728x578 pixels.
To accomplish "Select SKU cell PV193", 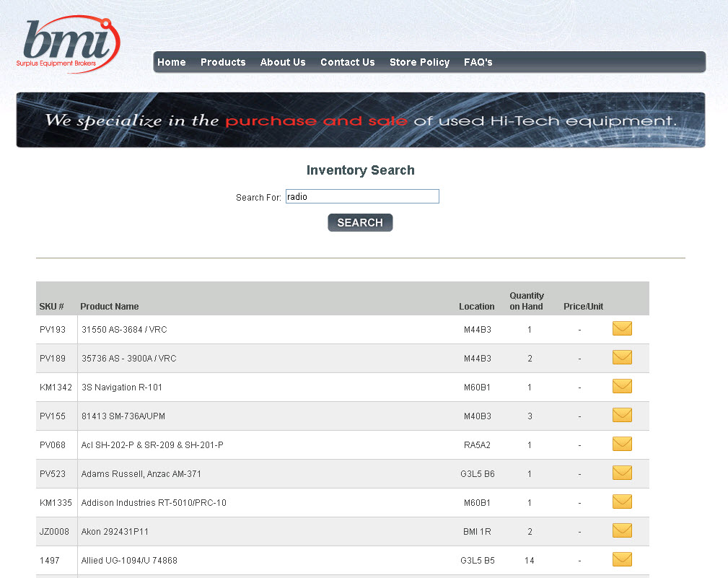I will tap(53, 330).
